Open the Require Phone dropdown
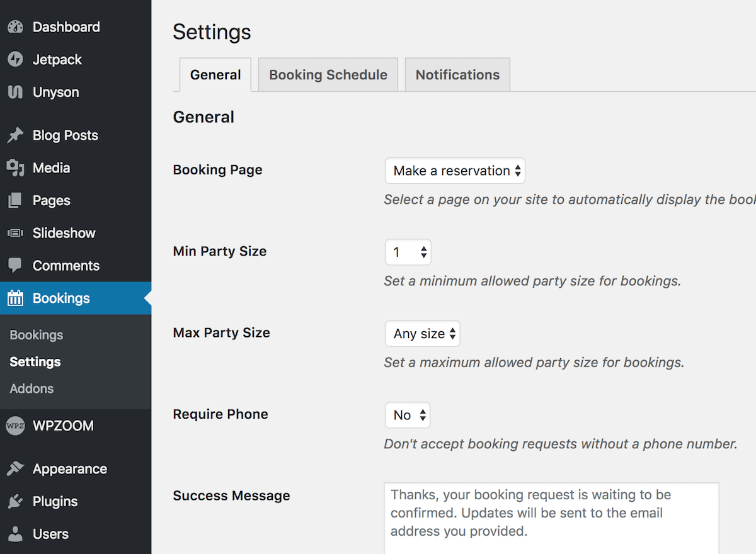The image size is (756, 554). tap(408, 415)
